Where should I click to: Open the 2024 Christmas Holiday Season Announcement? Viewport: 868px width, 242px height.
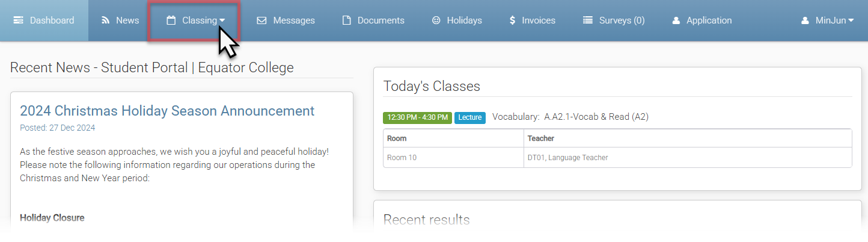coord(167,111)
